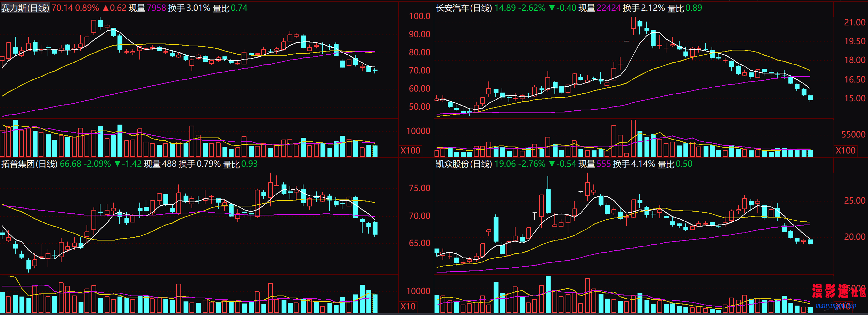
Task: Click the 70.00 axis label in 拓普集团 chart
Action: click(x=420, y=216)
